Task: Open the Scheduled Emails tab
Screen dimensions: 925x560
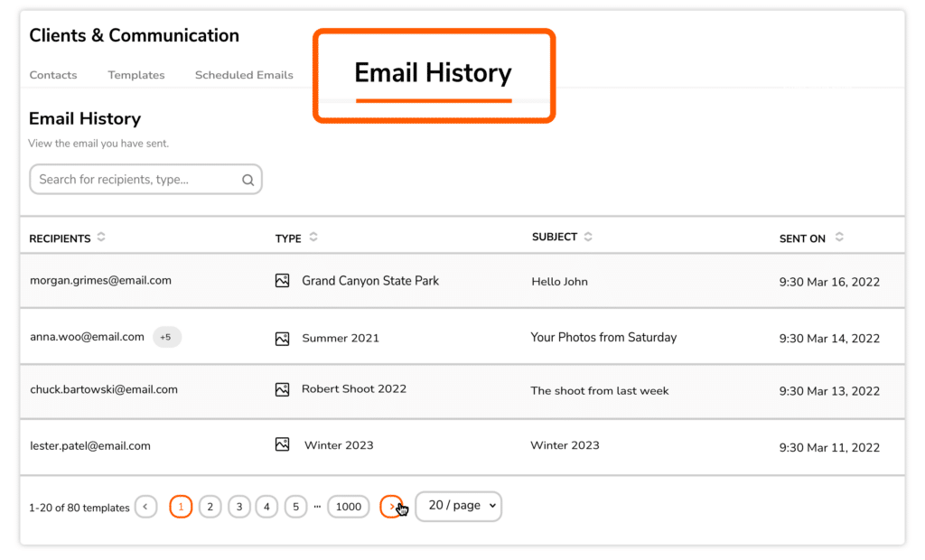Action: point(244,75)
